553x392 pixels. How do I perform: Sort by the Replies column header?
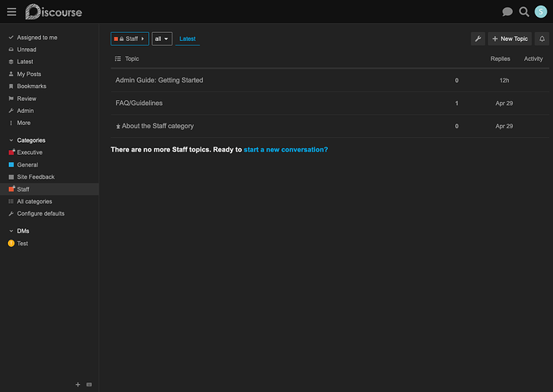pyautogui.click(x=500, y=59)
